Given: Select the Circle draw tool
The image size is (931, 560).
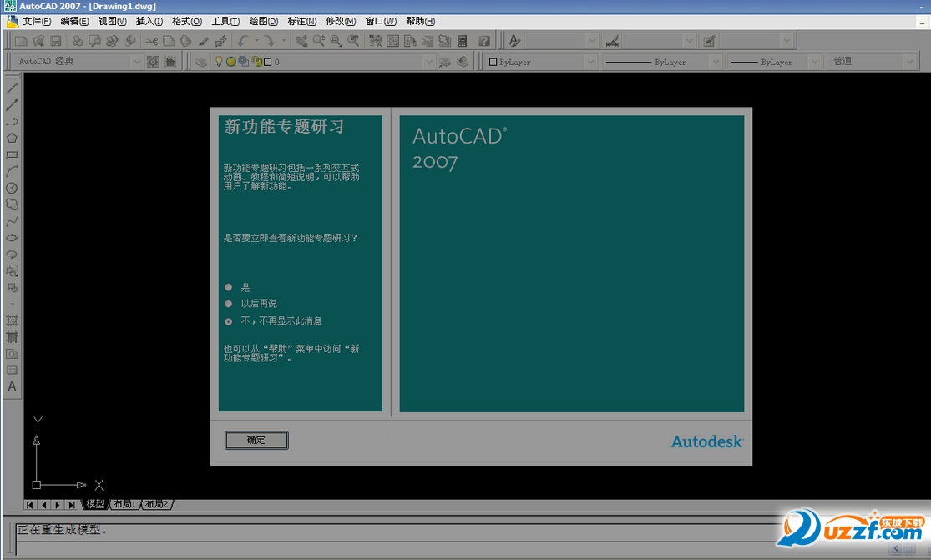Looking at the screenshot, I should click(x=12, y=189).
